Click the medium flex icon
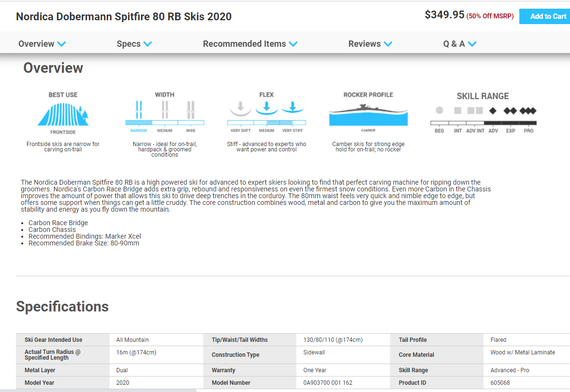The image size is (570, 392). 266,108
